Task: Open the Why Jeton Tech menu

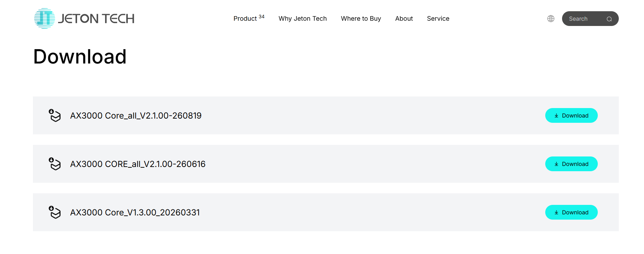Action: pyautogui.click(x=303, y=19)
